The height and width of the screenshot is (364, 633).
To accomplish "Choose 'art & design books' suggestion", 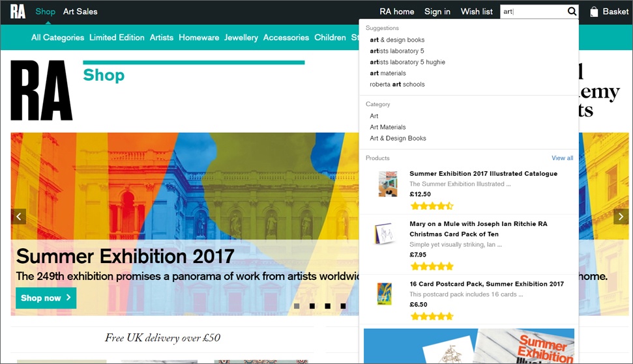I will pyautogui.click(x=397, y=40).
